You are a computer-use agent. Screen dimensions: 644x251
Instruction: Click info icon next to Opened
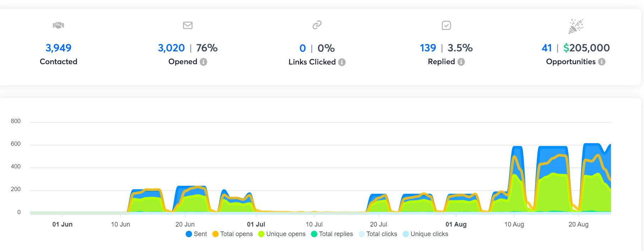[x=203, y=62]
